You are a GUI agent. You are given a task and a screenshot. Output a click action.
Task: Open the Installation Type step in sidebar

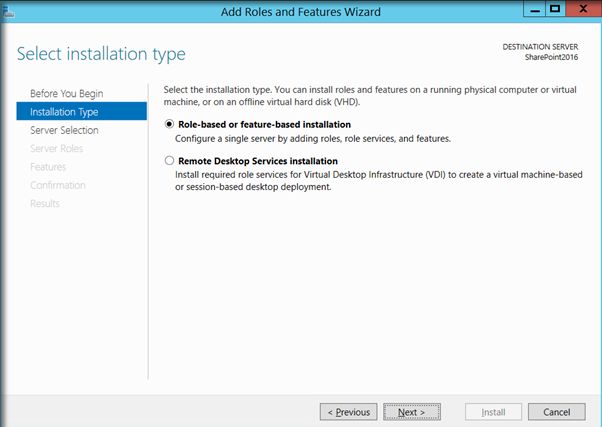click(x=64, y=112)
